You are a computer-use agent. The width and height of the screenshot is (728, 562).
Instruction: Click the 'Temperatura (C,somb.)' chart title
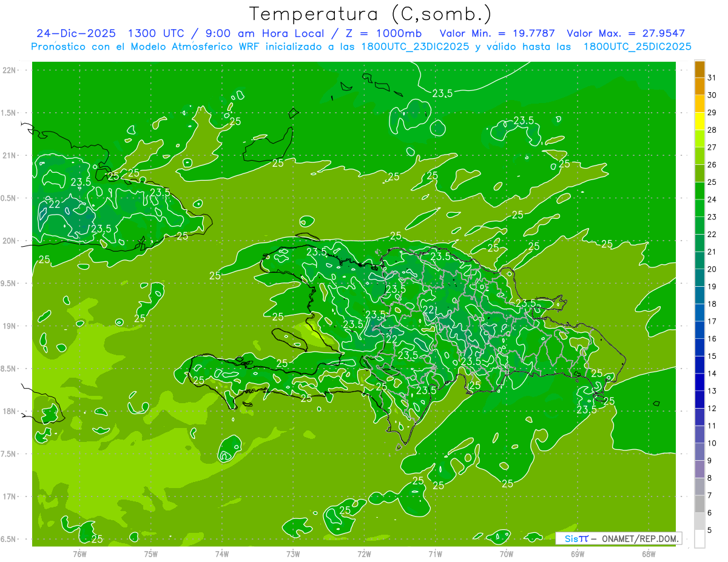click(x=370, y=14)
